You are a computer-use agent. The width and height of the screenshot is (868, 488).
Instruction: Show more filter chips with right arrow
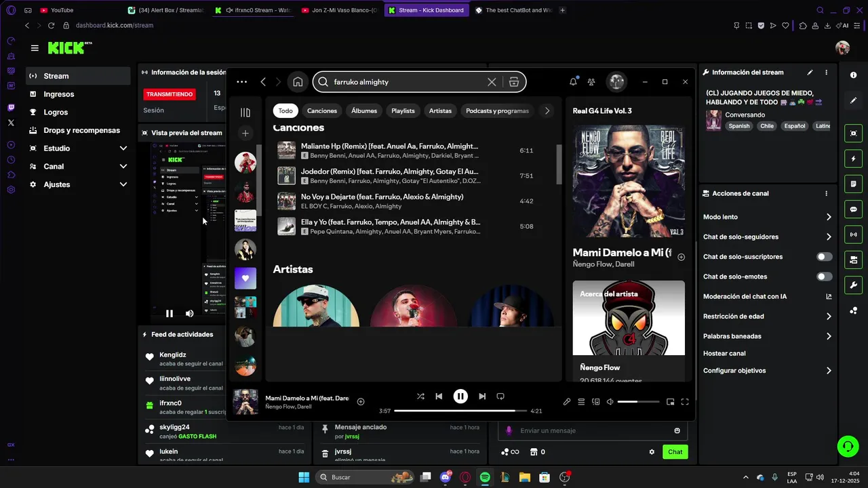tap(547, 110)
